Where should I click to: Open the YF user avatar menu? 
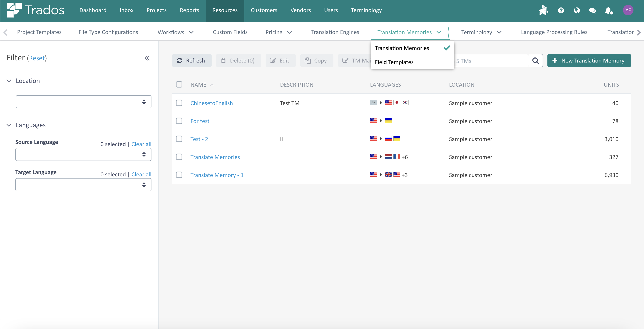click(x=628, y=10)
